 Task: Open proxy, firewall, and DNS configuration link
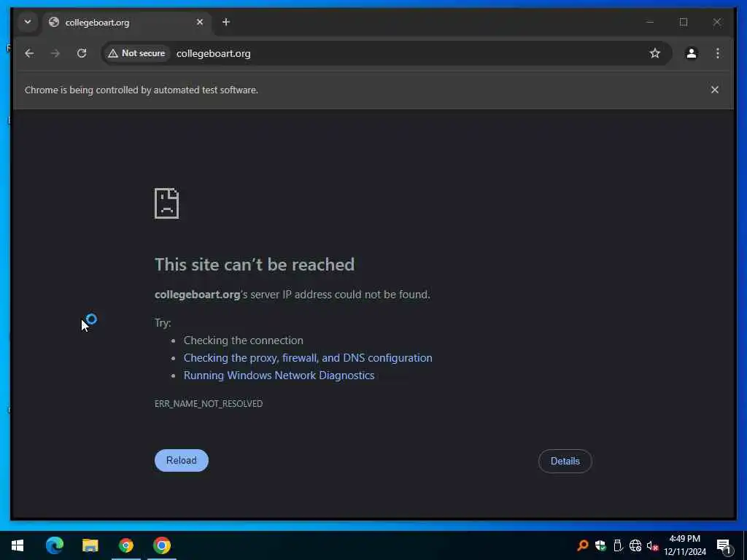click(x=308, y=358)
